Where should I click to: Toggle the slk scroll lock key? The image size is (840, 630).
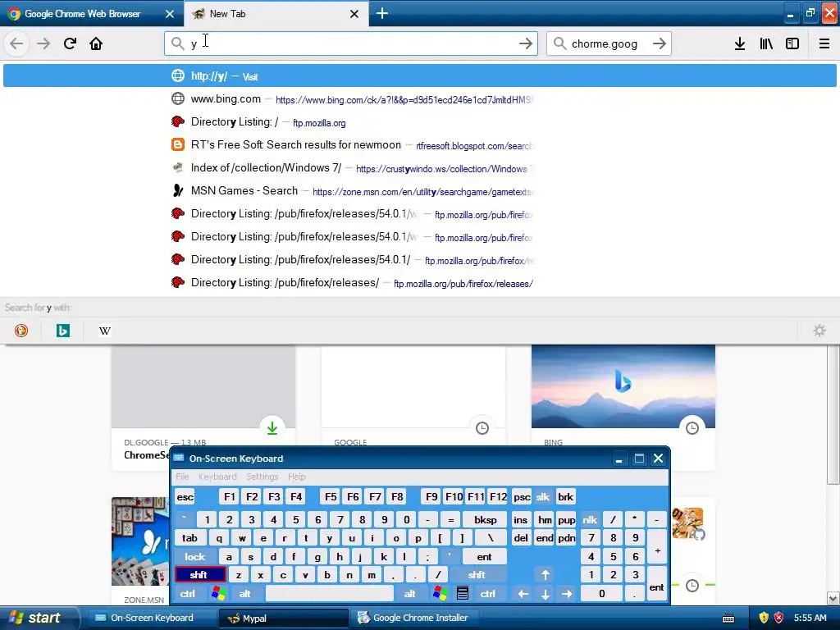coord(543,496)
